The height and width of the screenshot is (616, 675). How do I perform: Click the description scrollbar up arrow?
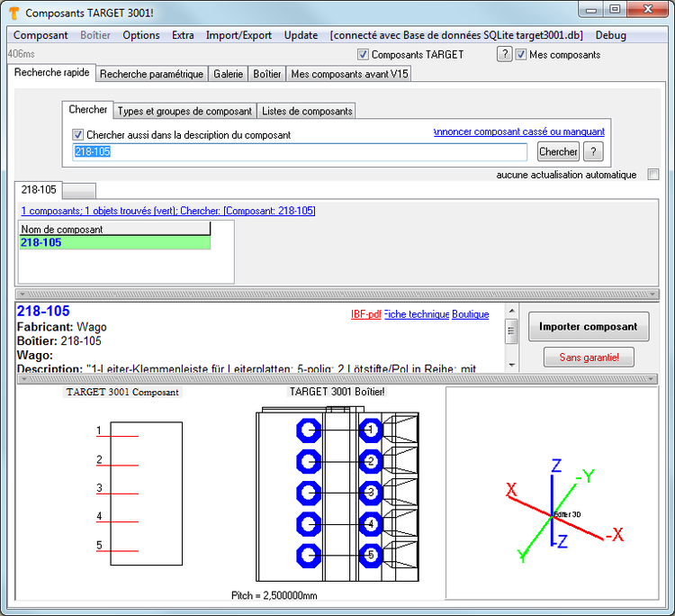tap(511, 311)
